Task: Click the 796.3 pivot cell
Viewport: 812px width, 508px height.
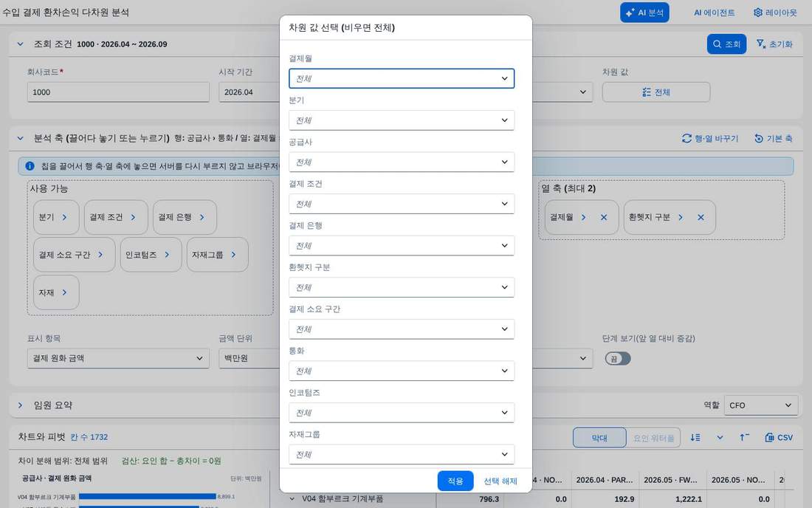Action: click(x=470, y=499)
